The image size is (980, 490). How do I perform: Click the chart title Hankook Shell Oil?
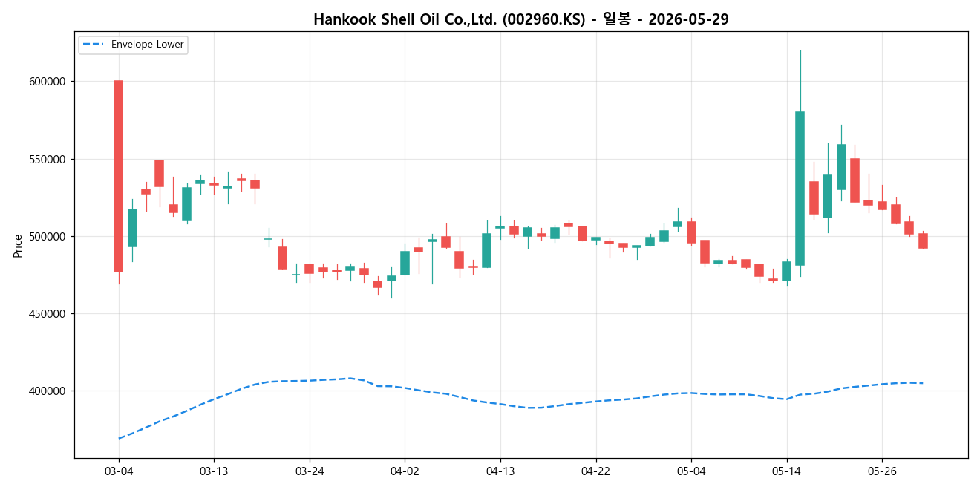pos(520,19)
